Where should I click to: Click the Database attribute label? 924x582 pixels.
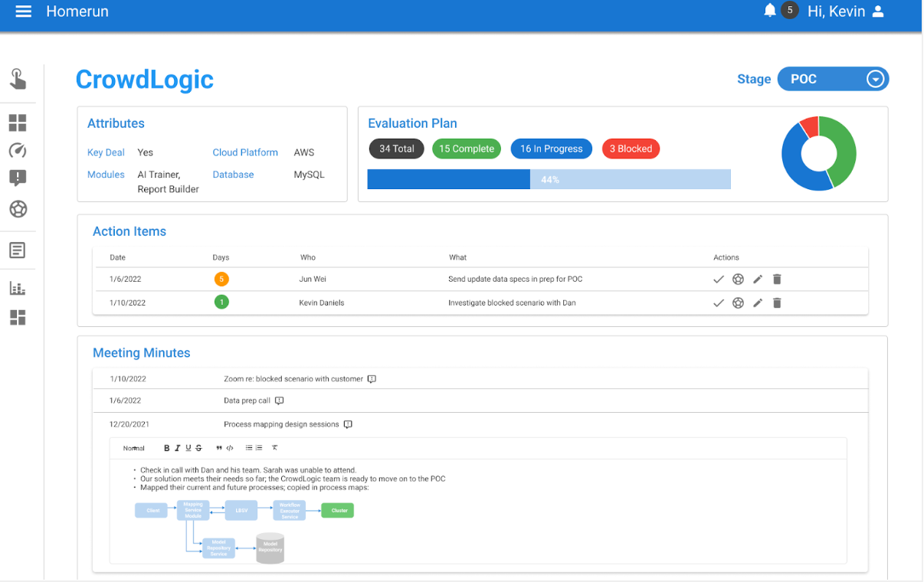[x=233, y=175]
